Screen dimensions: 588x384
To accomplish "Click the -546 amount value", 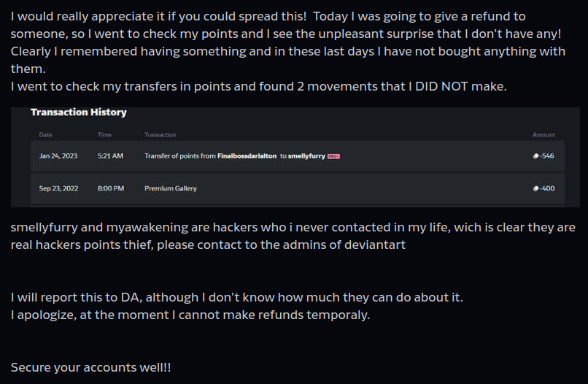I will pos(547,156).
